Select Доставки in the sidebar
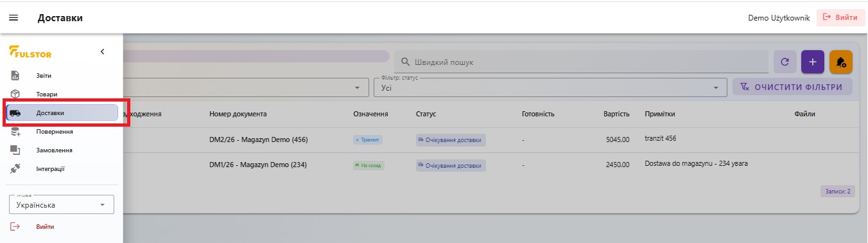Viewport: 868px width, 243px height. (x=62, y=113)
